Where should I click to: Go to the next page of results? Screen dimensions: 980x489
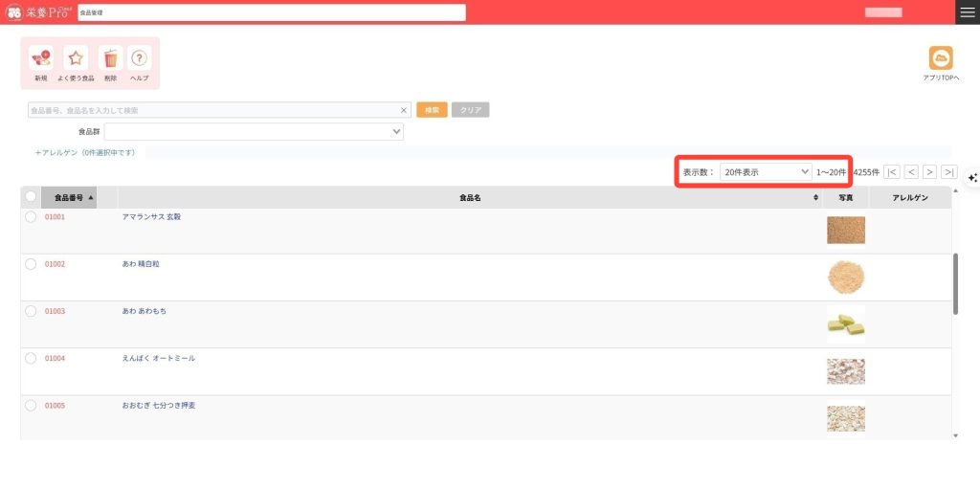pos(929,172)
